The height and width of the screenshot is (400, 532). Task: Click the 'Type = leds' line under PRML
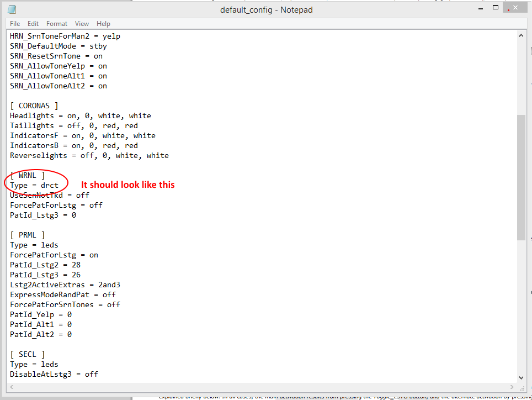tap(34, 245)
